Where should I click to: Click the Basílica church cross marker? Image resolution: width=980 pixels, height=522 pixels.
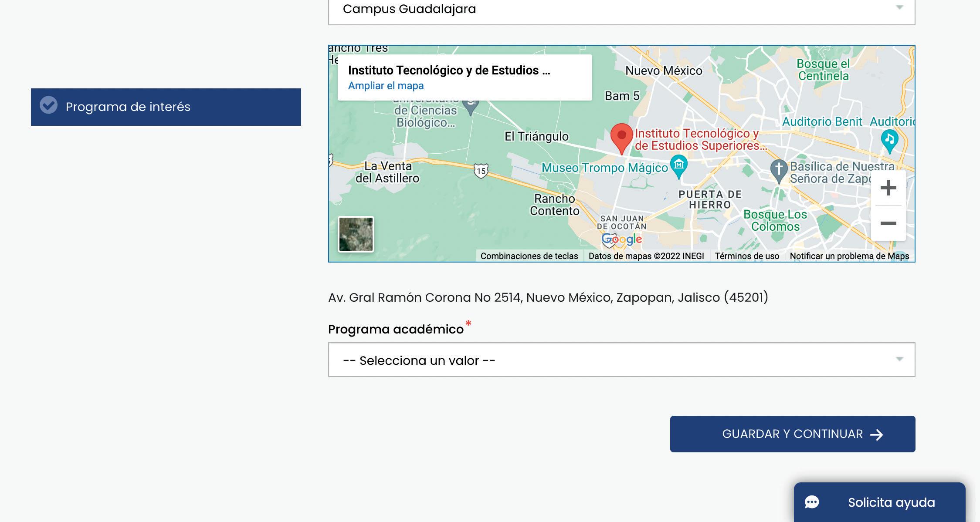pyautogui.click(x=779, y=169)
